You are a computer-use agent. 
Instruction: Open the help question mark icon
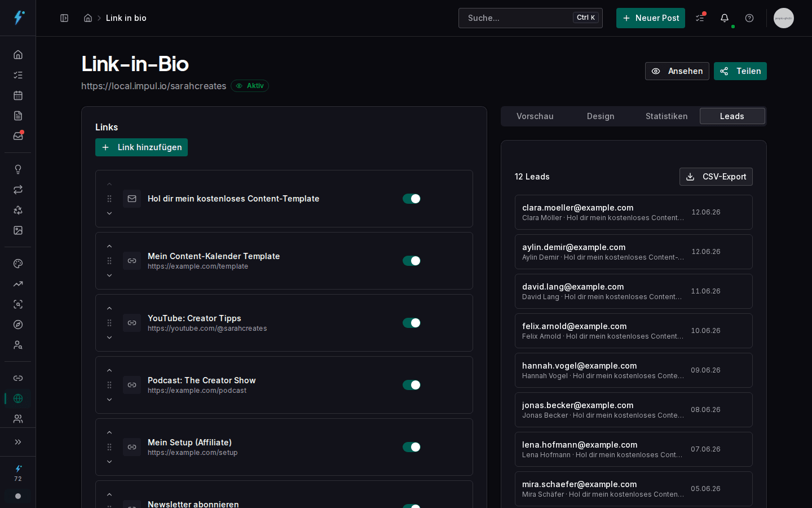coord(749,18)
